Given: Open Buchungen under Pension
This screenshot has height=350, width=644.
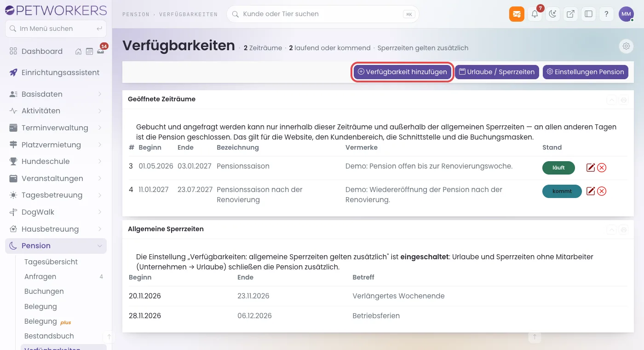Looking at the screenshot, I should [x=44, y=291].
